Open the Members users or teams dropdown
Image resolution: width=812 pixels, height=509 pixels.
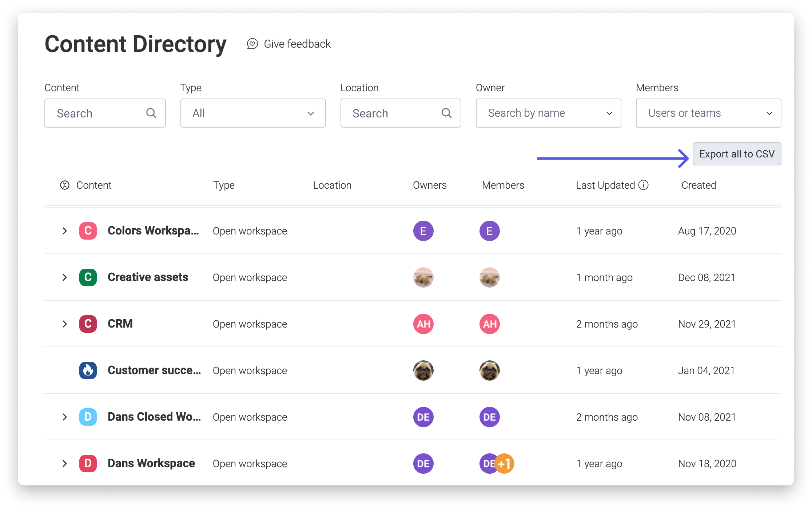(708, 113)
